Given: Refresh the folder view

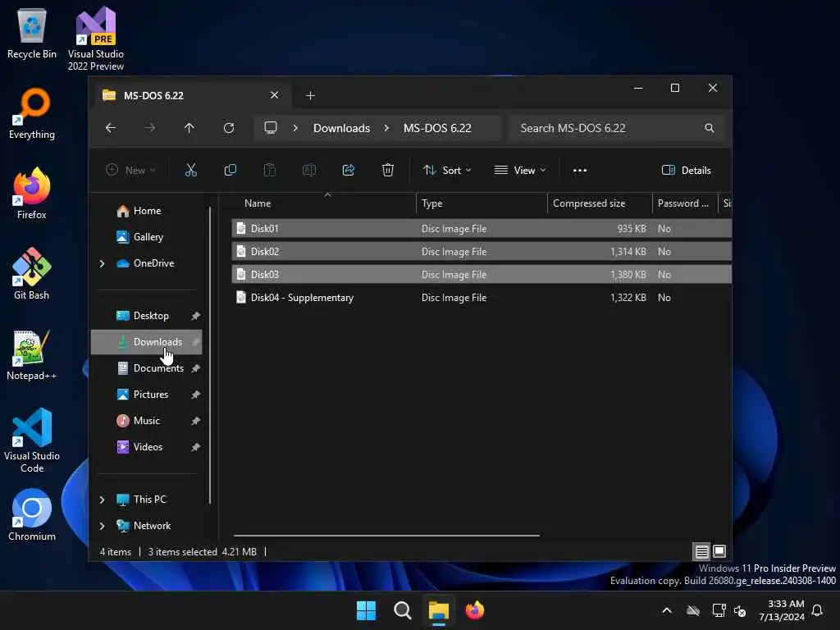Looking at the screenshot, I should [x=229, y=128].
